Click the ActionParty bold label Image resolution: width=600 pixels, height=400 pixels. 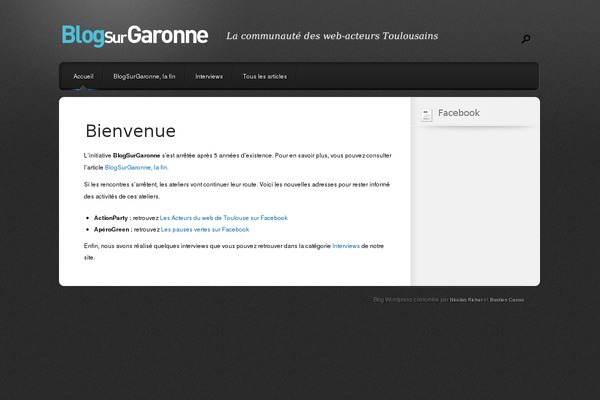pos(111,218)
